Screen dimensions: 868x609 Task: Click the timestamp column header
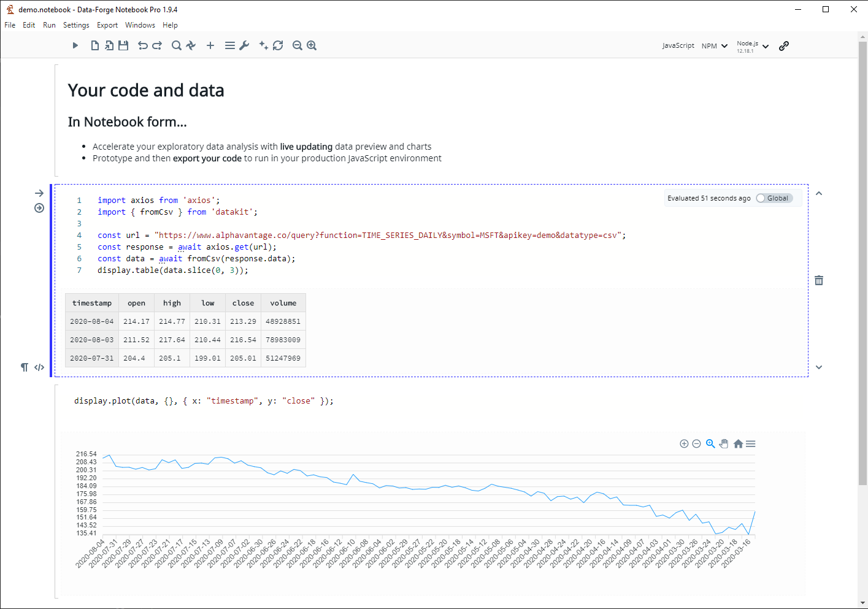(92, 303)
